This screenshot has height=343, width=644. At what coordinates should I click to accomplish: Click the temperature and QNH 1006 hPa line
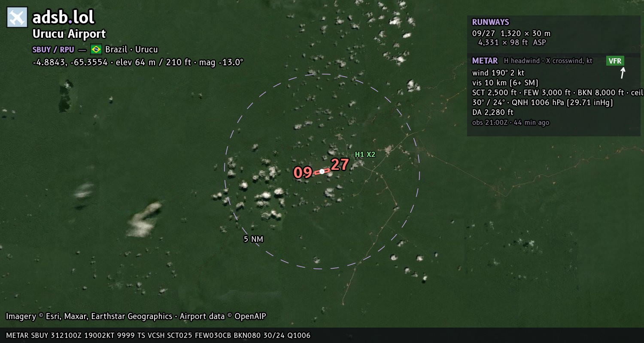542,102
